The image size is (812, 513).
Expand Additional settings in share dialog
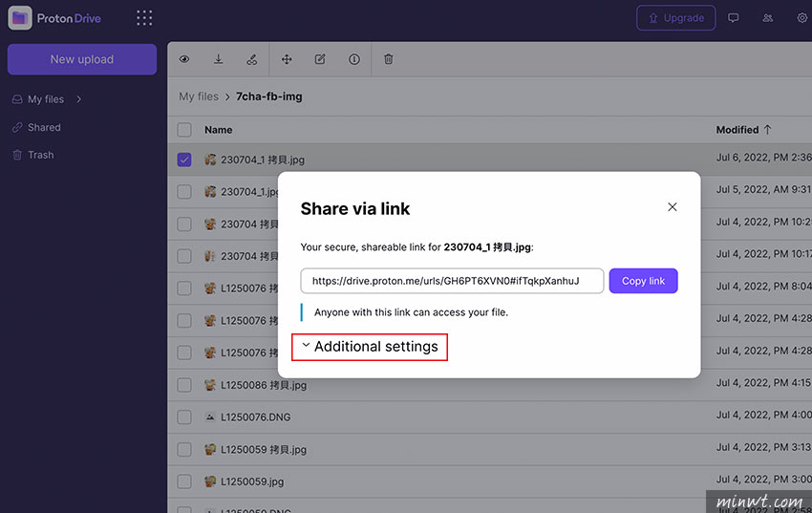(370, 347)
